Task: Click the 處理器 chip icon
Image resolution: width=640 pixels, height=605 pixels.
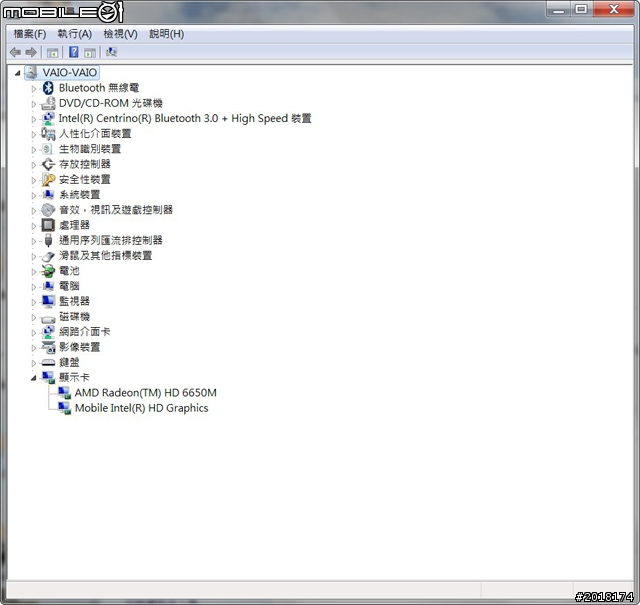Action: coord(48,225)
